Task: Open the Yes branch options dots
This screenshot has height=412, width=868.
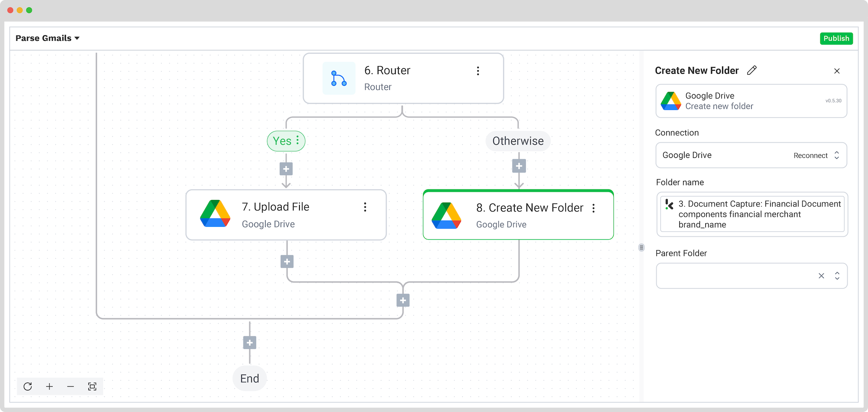Action: tap(297, 140)
